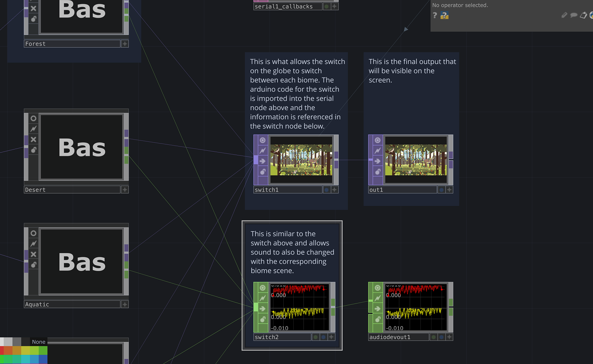The image size is (593, 364).
Task: Click the comment bubble icon
Action: 574,15
